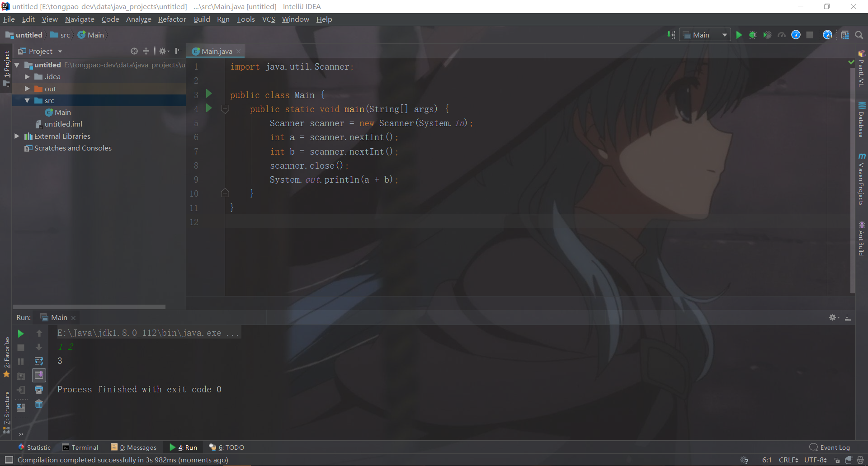The height and width of the screenshot is (466, 868).
Task: Toggle scroll to end in Run console
Action: (x=39, y=375)
